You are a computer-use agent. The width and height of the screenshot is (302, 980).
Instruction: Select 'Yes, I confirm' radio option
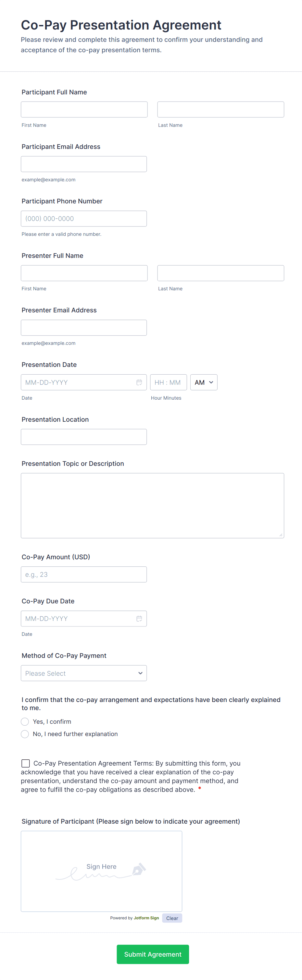pos(25,722)
